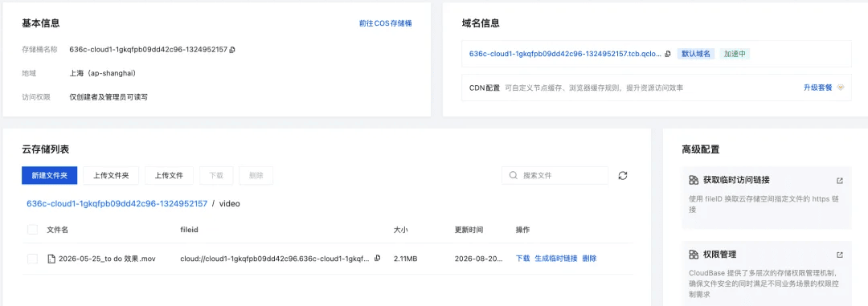Image resolution: width=868 pixels, height=306 pixels.
Task: Click the greyed-out 下载 toolbar button
Action: pyautogui.click(x=216, y=175)
